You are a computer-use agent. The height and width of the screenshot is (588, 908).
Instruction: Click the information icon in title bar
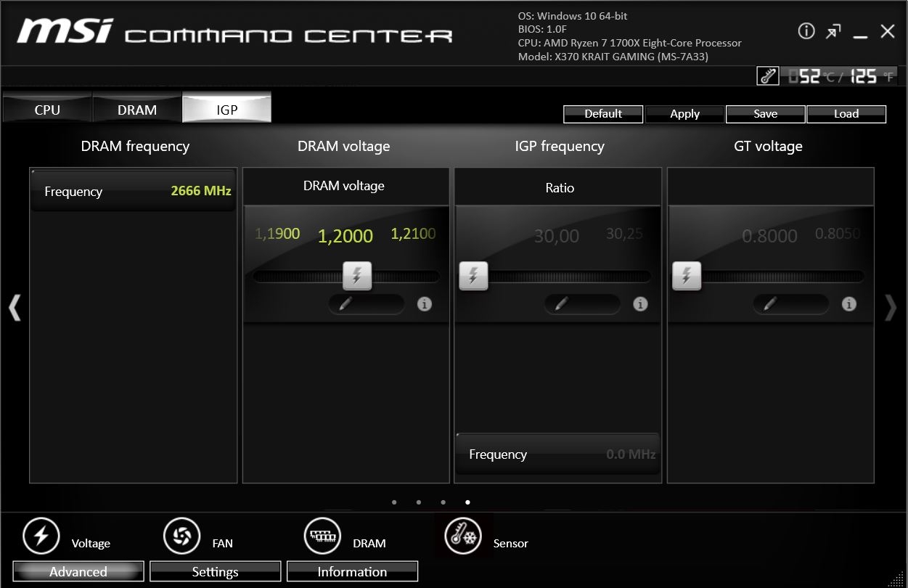(806, 31)
